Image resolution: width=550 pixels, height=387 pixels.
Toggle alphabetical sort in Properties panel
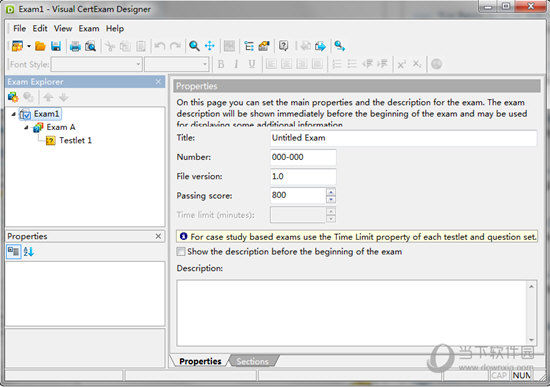coord(29,252)
